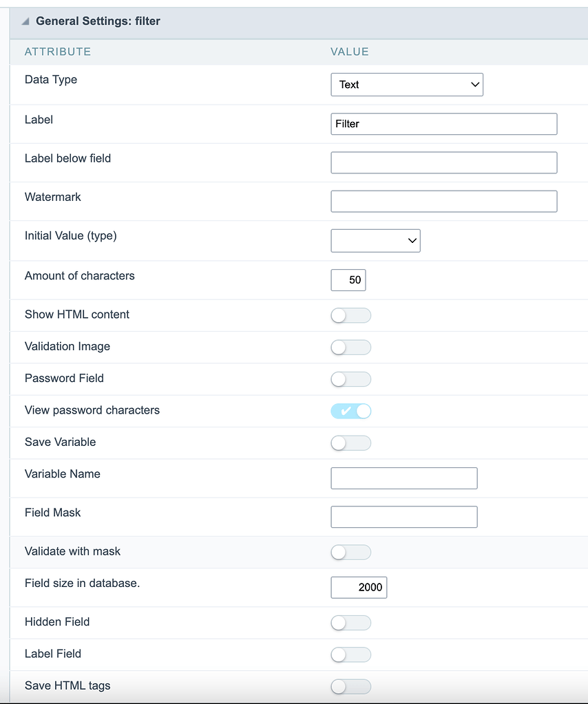The width and height of the screenshot is (588, 704).
Task: Turn on the Validation Image switch
Action: coord(351,348)
